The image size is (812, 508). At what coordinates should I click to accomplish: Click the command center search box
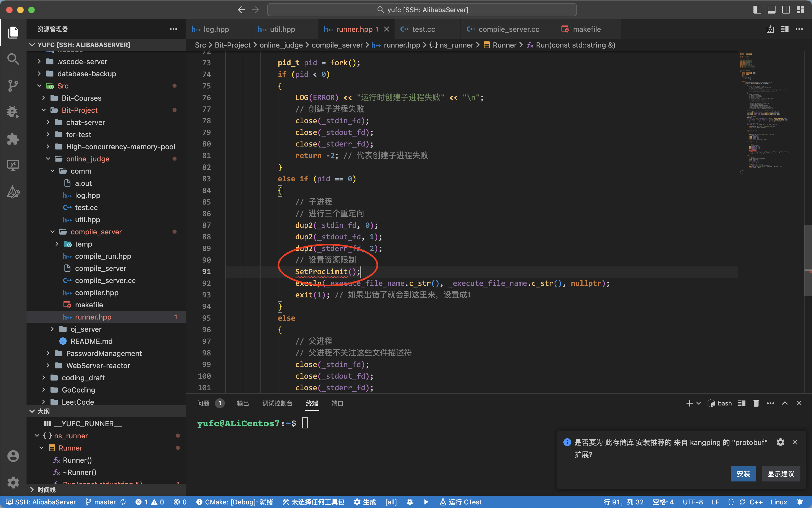click(422, 10)
